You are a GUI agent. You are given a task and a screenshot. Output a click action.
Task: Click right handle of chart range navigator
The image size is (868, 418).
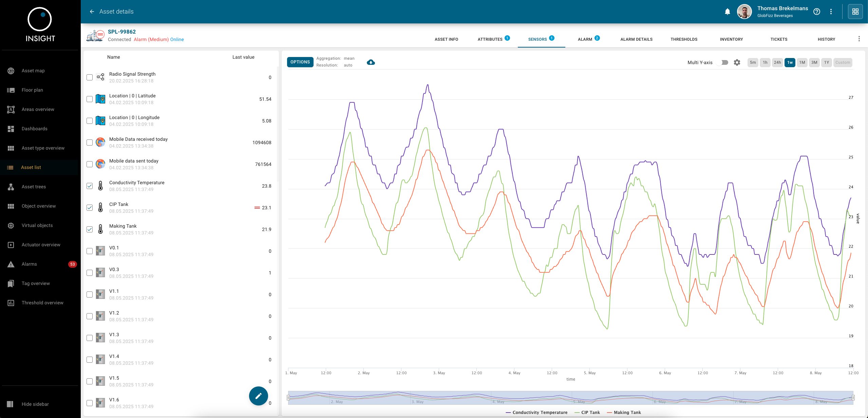point(853,398)
